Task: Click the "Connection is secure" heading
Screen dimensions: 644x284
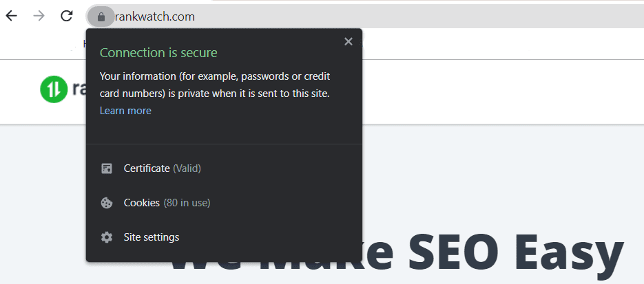Action: [158, 53]
